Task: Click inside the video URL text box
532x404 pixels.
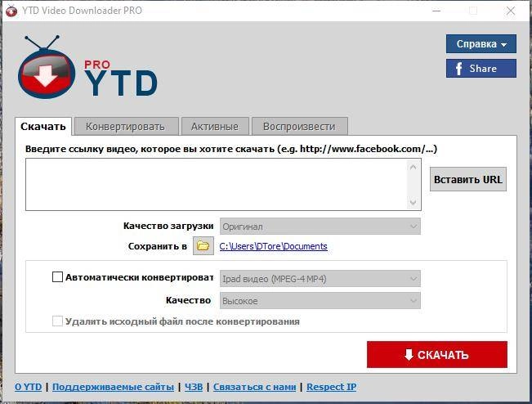Action: click(216, 184)
